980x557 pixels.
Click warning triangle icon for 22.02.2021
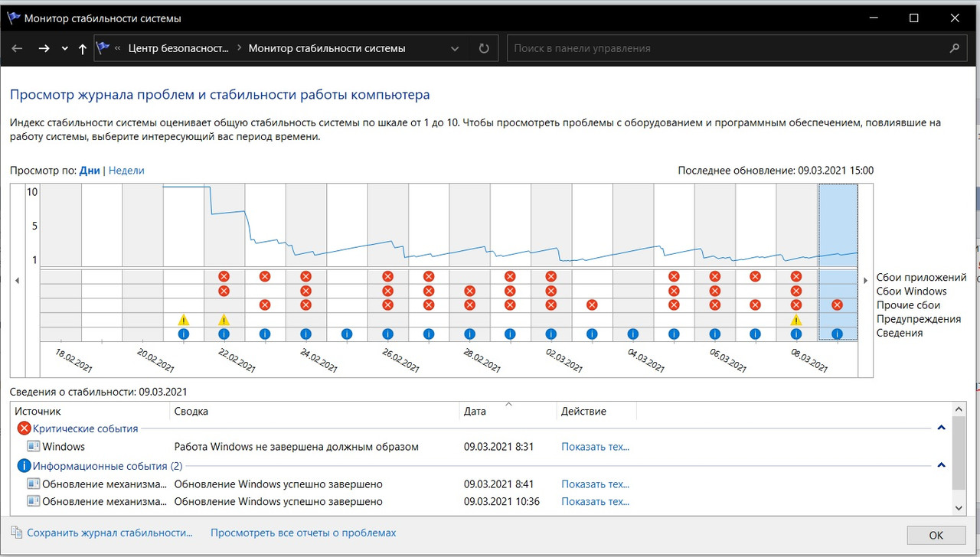[x=224, y=319]
